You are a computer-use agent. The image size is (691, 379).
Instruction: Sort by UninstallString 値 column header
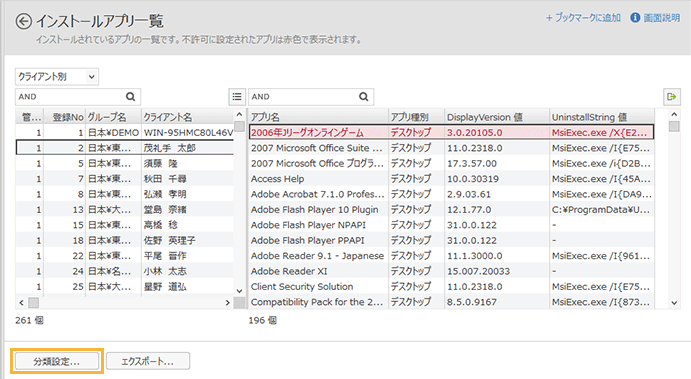602,117
